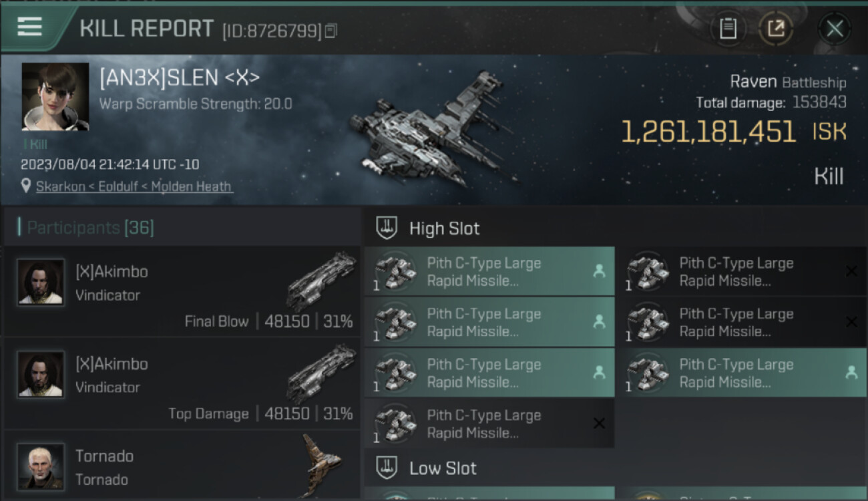Click the clipboard notes icon

(728, 28)
